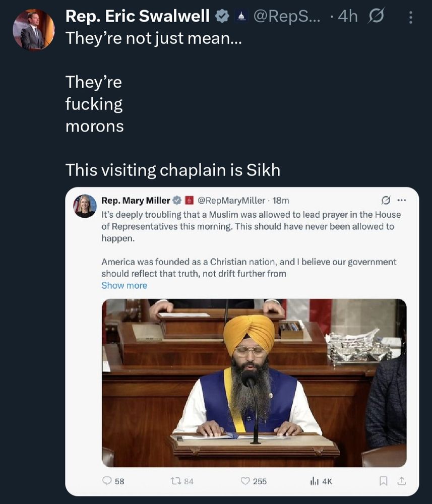432x504 pixels.
Task: Toggle the bookmark icon on quoted tweet
Action: click(383, 481)
